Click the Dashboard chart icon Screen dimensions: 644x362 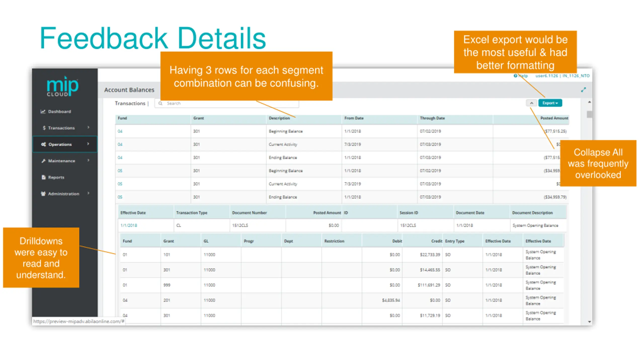pos(43,111)
